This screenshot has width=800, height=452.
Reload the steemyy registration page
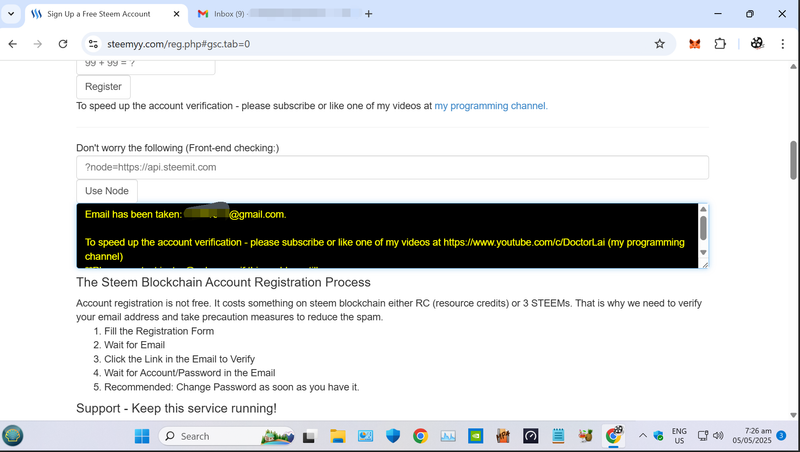(x=63, y=44)
